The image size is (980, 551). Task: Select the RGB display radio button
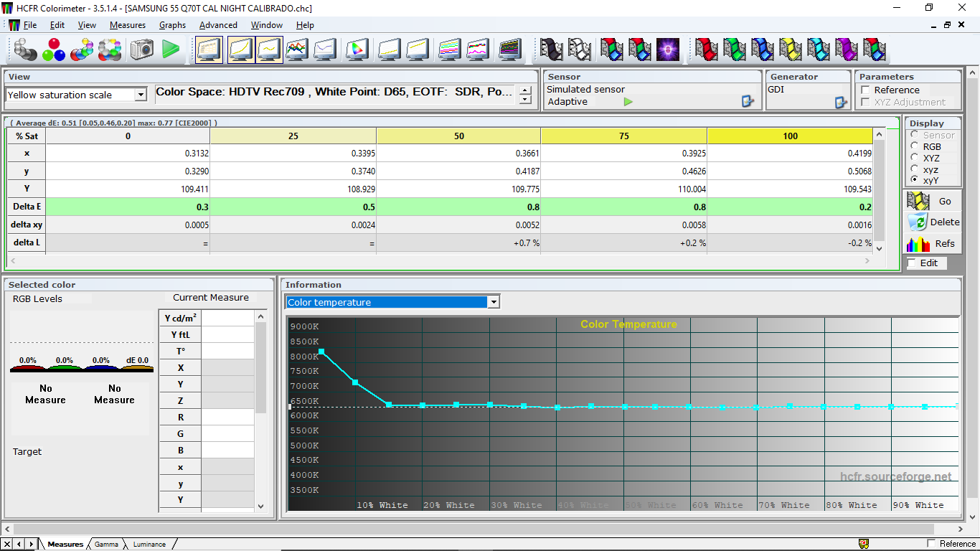[914, 146]
